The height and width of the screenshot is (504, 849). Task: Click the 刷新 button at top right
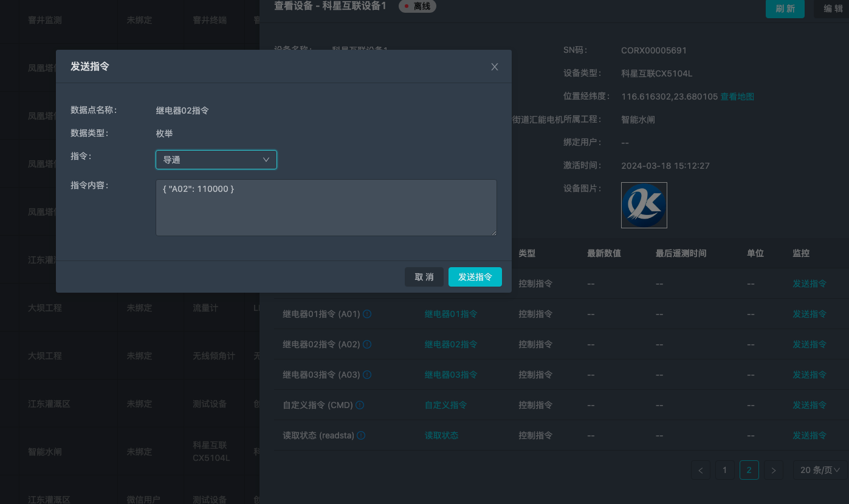(x=785, y=9)
